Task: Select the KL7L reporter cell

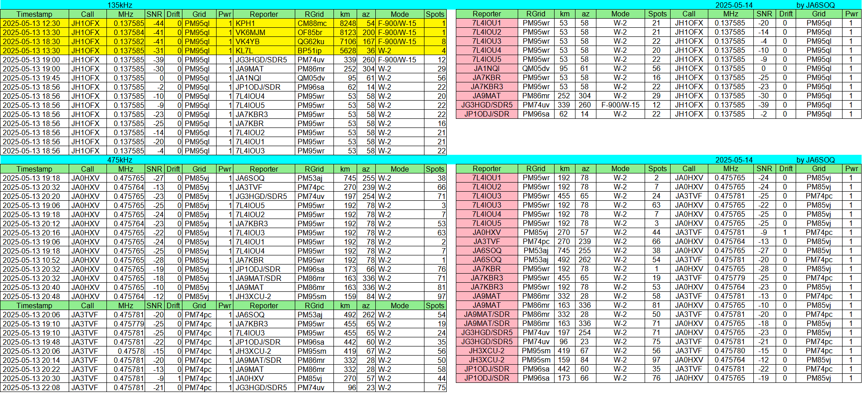Action: pyautogui.click(x=264, y=51)
